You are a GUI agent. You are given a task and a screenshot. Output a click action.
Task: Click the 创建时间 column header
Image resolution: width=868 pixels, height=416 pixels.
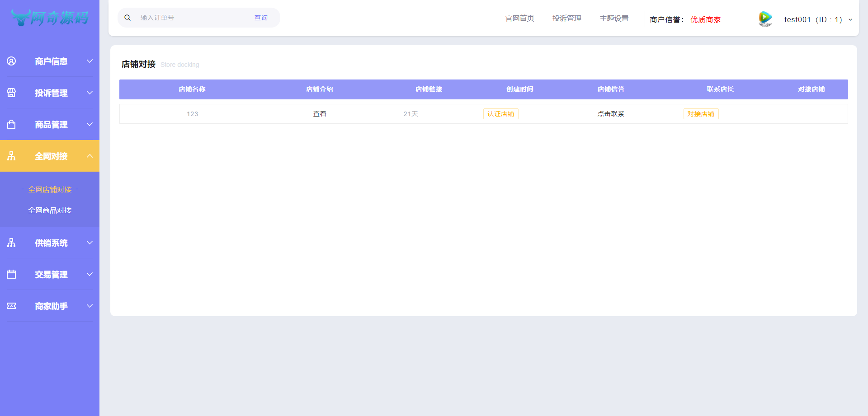[520, 89]
